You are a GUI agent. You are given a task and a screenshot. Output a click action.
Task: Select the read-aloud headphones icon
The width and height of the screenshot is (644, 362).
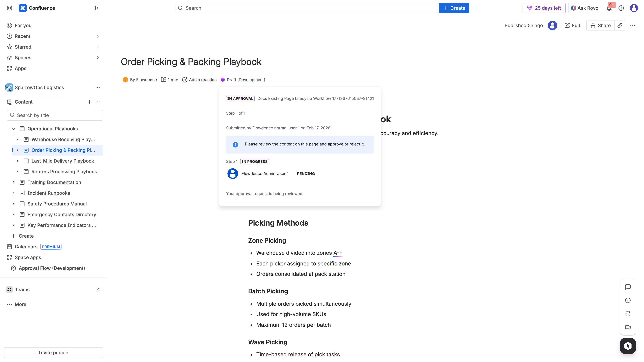coord(628,314)
